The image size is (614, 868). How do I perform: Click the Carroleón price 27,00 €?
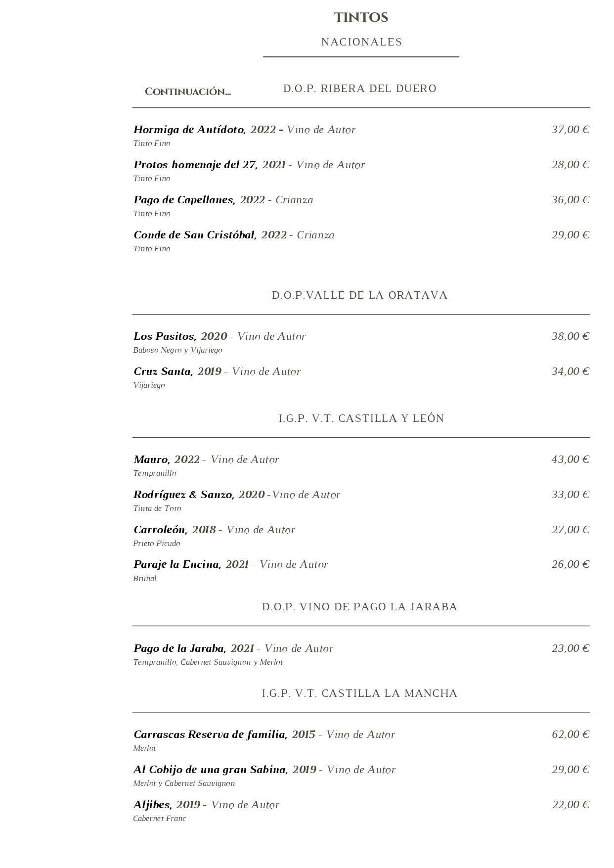click(x=570, y=530)
